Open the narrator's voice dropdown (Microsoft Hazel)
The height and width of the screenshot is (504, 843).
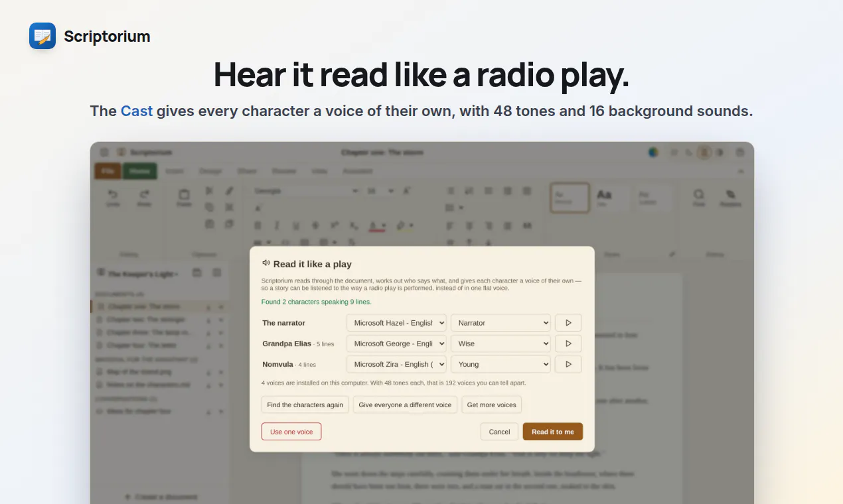[396, 323]
